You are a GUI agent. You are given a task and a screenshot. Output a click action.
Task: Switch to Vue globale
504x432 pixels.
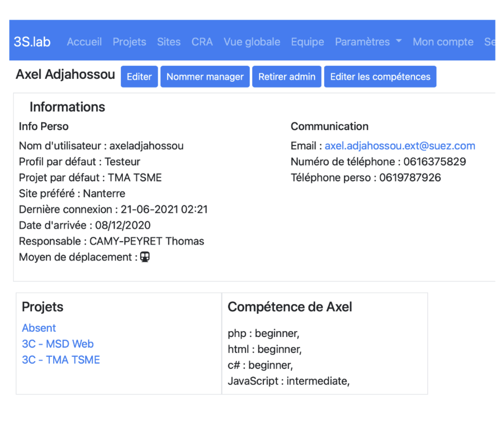[x=252, y=42]
